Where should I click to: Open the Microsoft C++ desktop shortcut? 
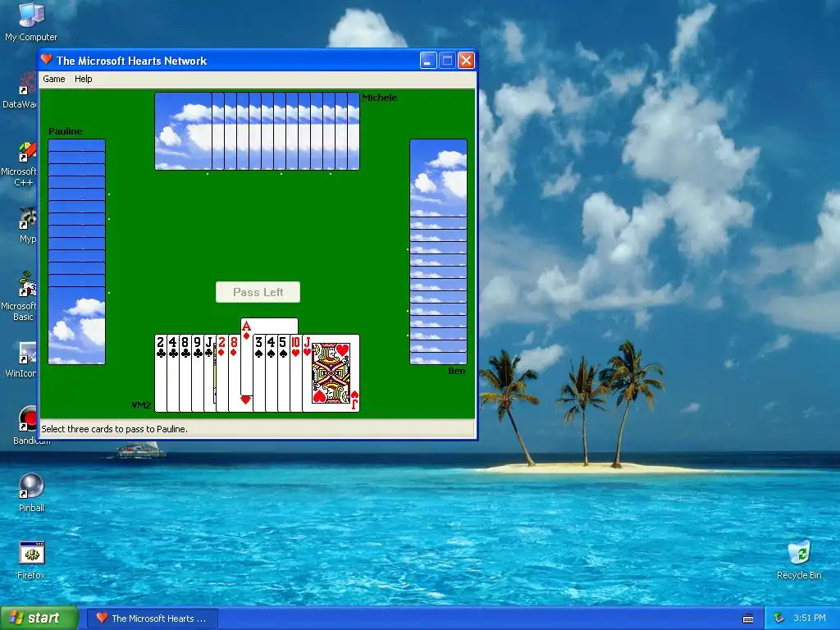point(21,163)
